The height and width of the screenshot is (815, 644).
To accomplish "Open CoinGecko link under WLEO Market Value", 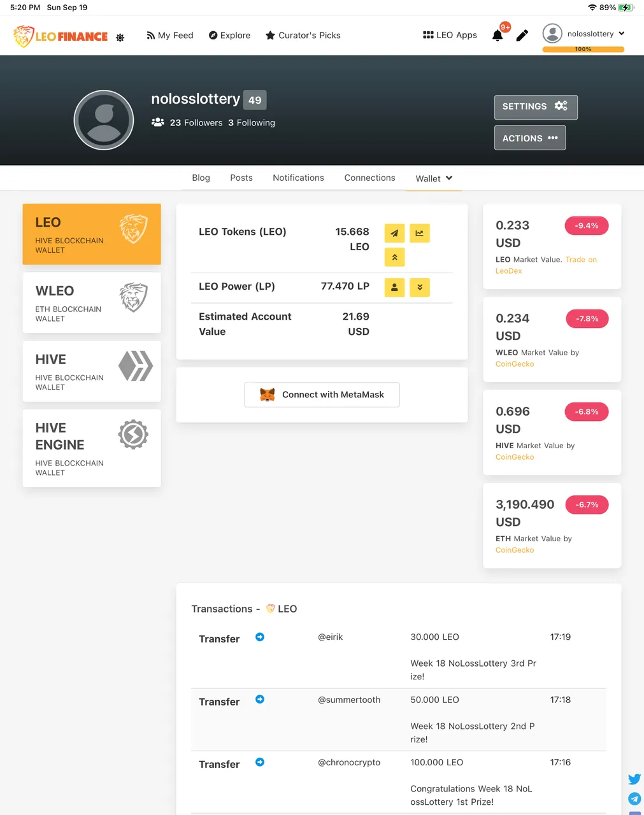I will (515, 364).
